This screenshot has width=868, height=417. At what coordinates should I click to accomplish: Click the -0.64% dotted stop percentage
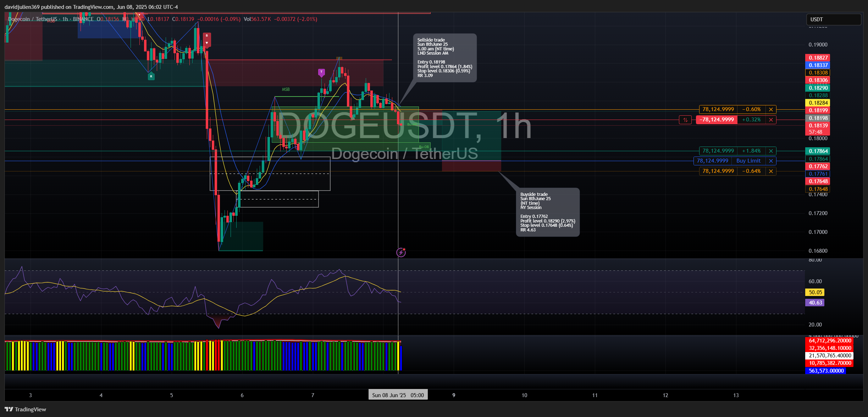tap(751, 171)
